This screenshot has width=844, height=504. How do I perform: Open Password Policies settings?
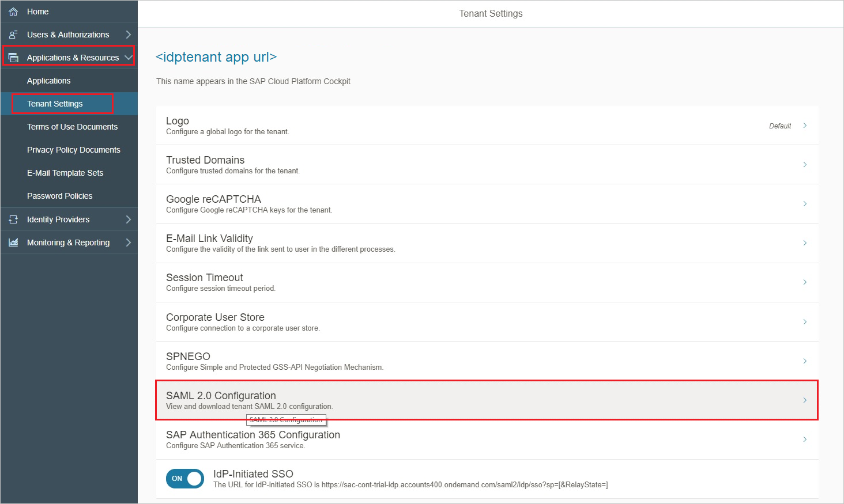[59, 195]
